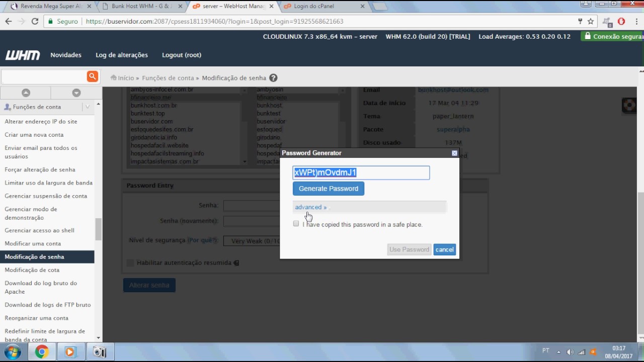Image resolution: width=644 pixels, height=362 pixels.
Task: Open Reorganizar uma conta link
Action: [36, 318]
